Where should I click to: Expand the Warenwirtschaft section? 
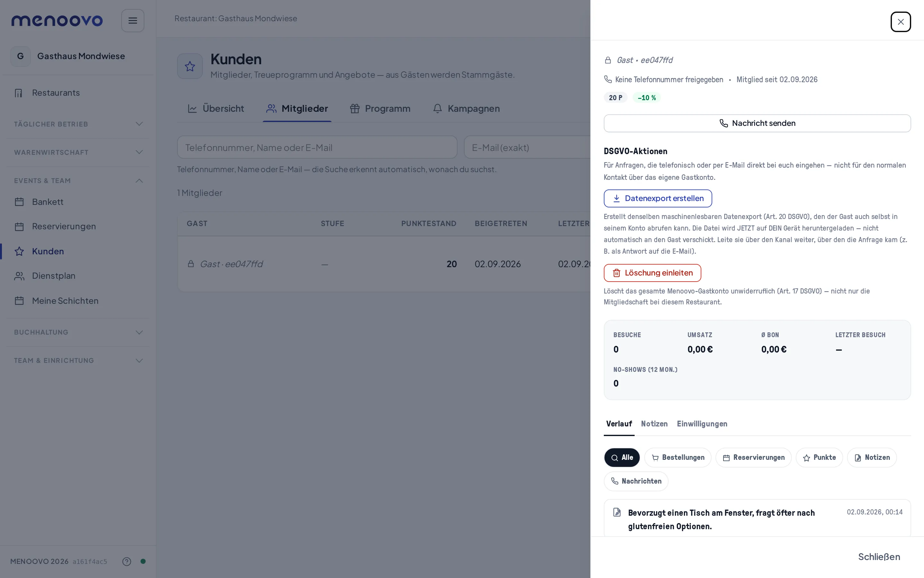[x=78, y=152]
